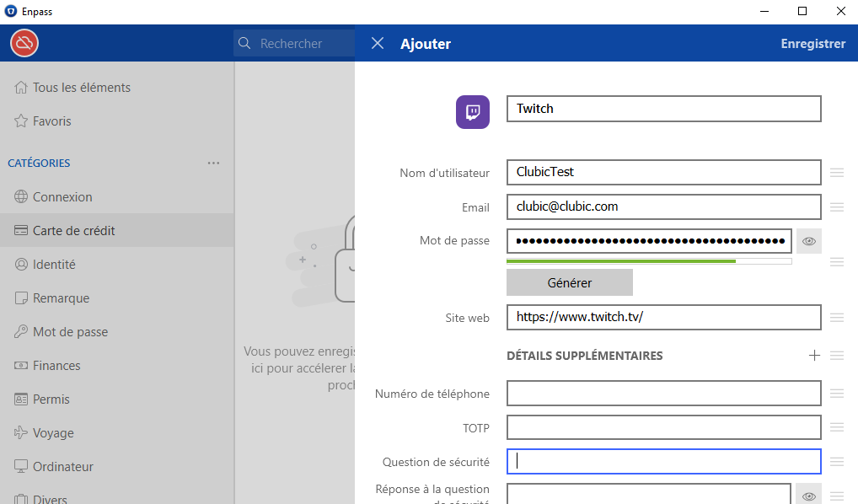Click the home icon beside Tous les éléments
The height and width of the screenshot is (504, 858).
21,88
